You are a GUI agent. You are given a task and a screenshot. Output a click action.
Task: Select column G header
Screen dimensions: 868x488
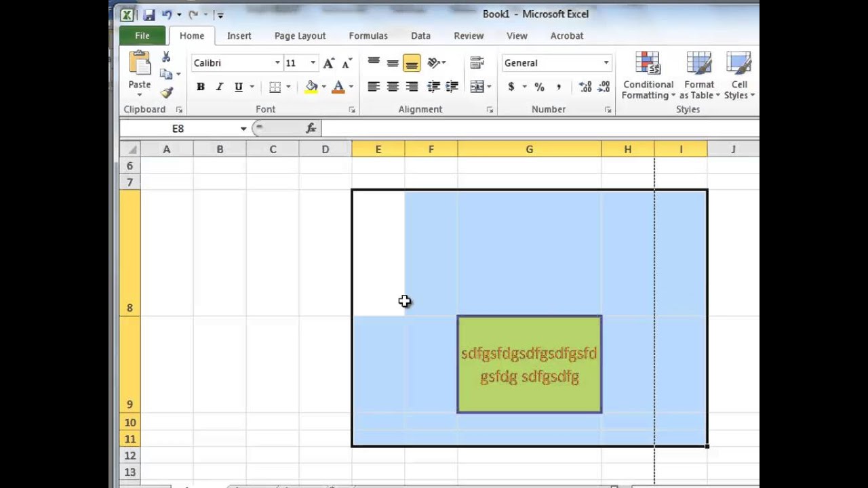[x=530, y=149]
